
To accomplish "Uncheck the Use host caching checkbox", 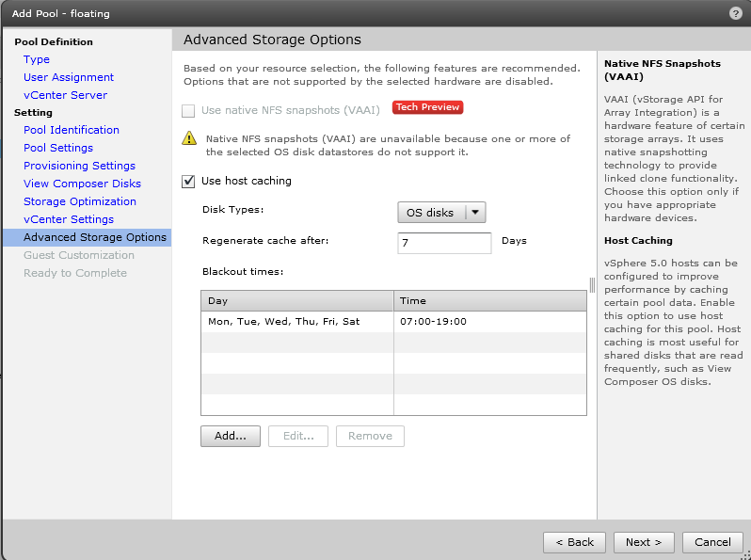I will 188,181.
